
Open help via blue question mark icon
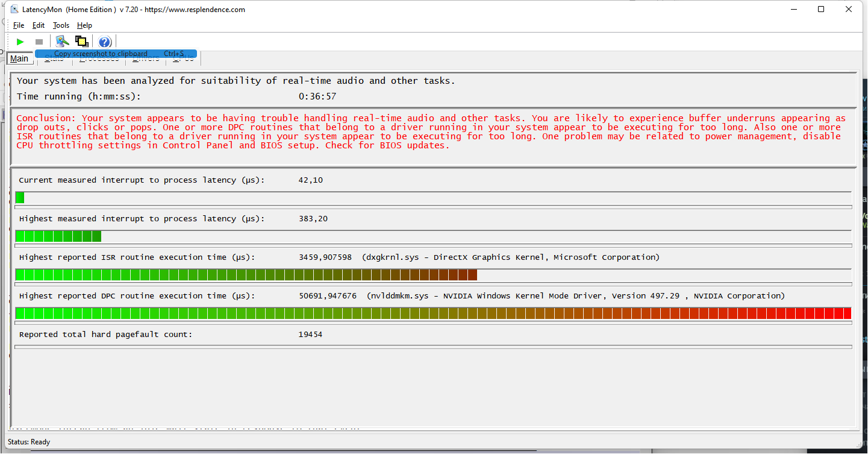pyautogui.click(x=105, y=42)
